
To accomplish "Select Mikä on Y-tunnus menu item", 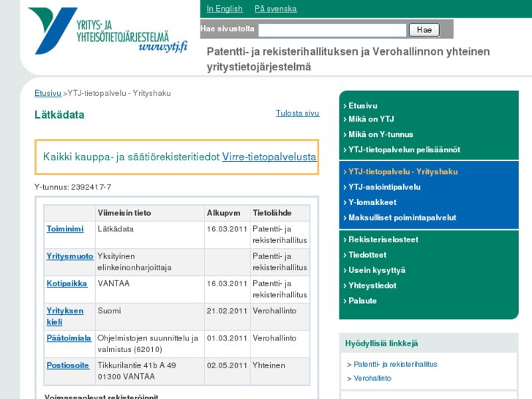I will point(381,135).
